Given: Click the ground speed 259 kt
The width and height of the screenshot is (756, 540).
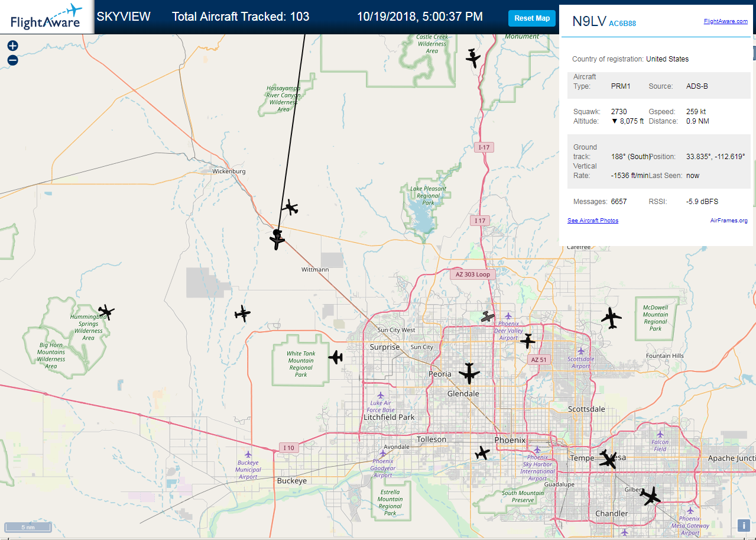Looking at the screenshot, I should click(696, 112).
